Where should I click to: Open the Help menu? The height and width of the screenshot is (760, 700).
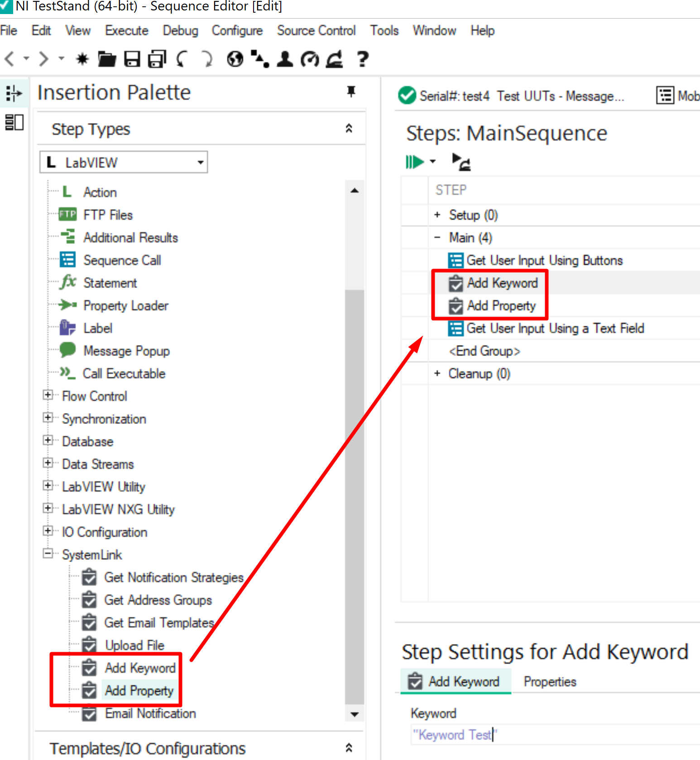[483, 30]
